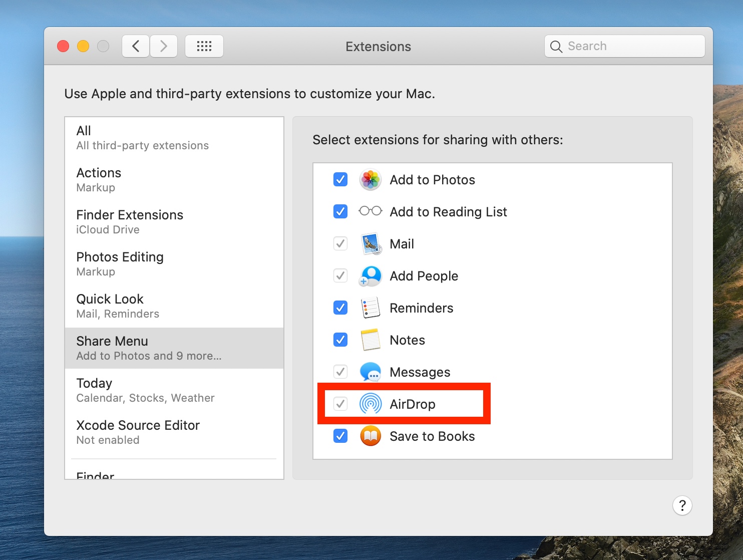Click the Save to Books icon
This screenshot has width=743, height=560.
pyautogui.click(x=370, y=436)
